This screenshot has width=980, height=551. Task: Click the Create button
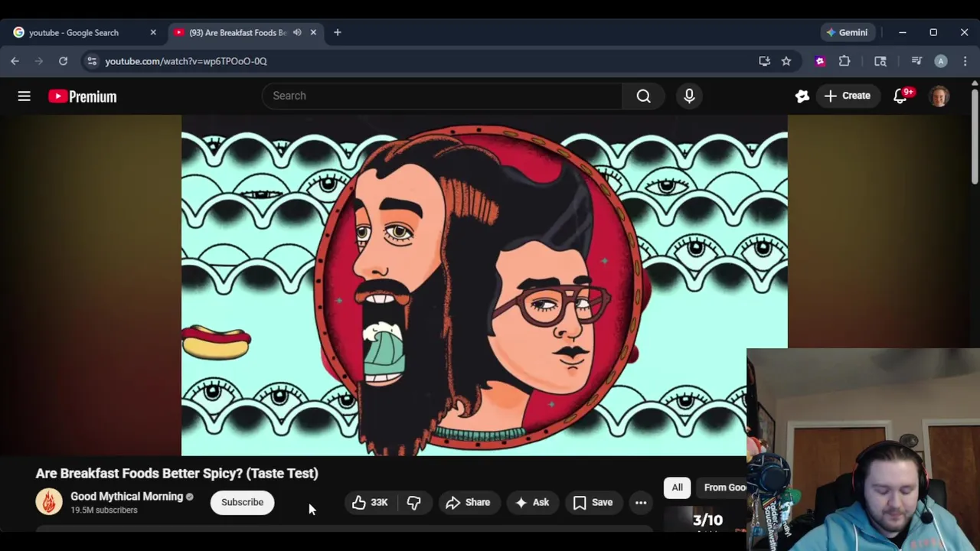click(847, 96)
